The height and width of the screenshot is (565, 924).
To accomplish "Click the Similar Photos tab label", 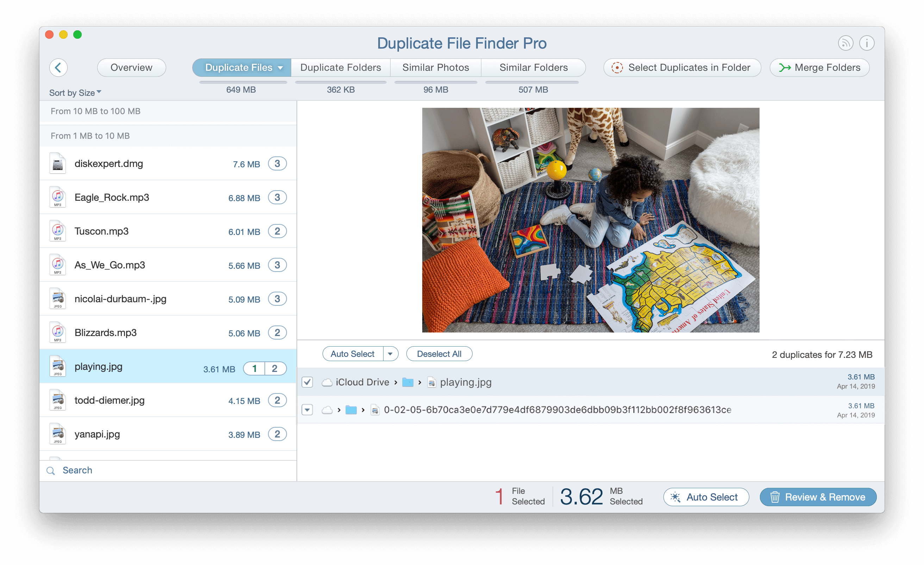I will pos(435,67).
